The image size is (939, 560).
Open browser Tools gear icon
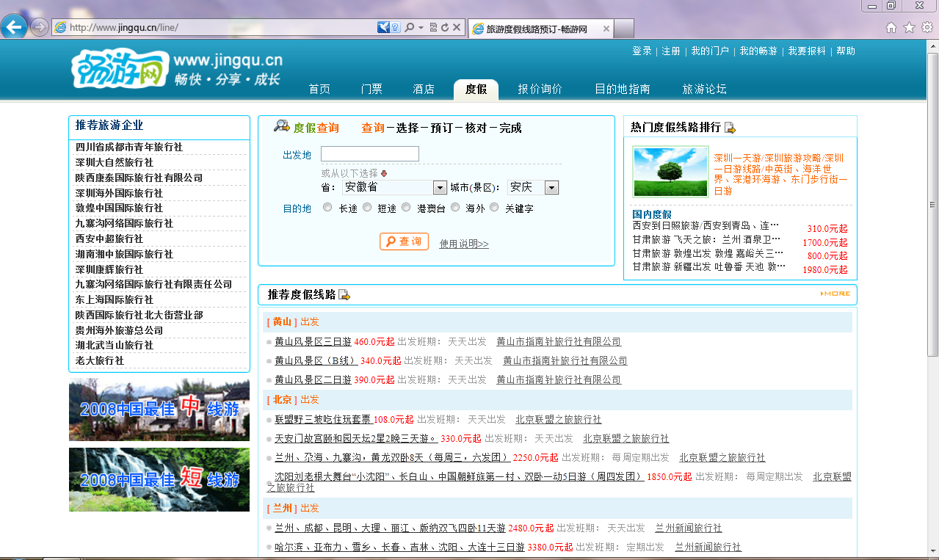pos(927,27)
